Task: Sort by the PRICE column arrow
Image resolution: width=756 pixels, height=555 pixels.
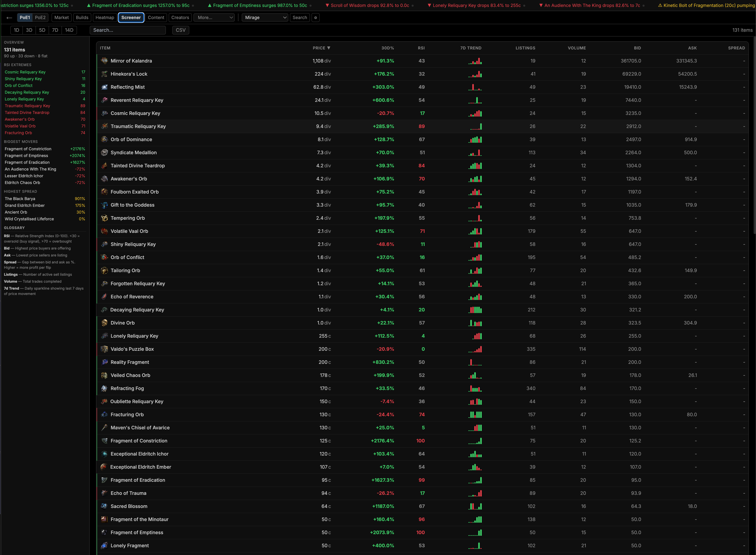Action: click(328, 48)
